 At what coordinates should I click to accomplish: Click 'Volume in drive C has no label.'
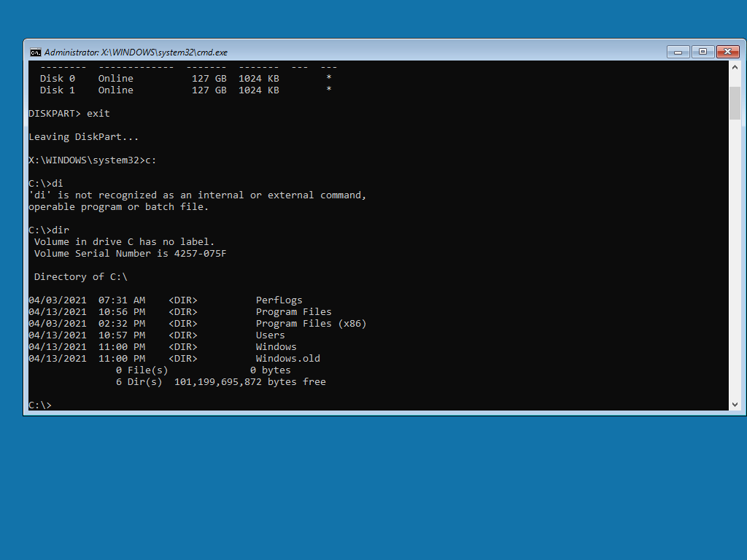pyautogui.click(x=124, y=241)
